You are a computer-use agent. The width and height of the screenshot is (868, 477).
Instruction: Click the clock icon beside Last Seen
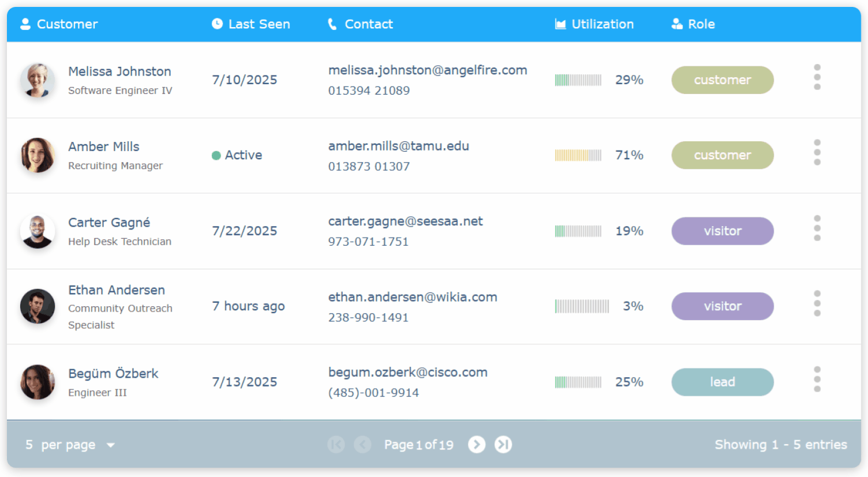coord(217,24)
